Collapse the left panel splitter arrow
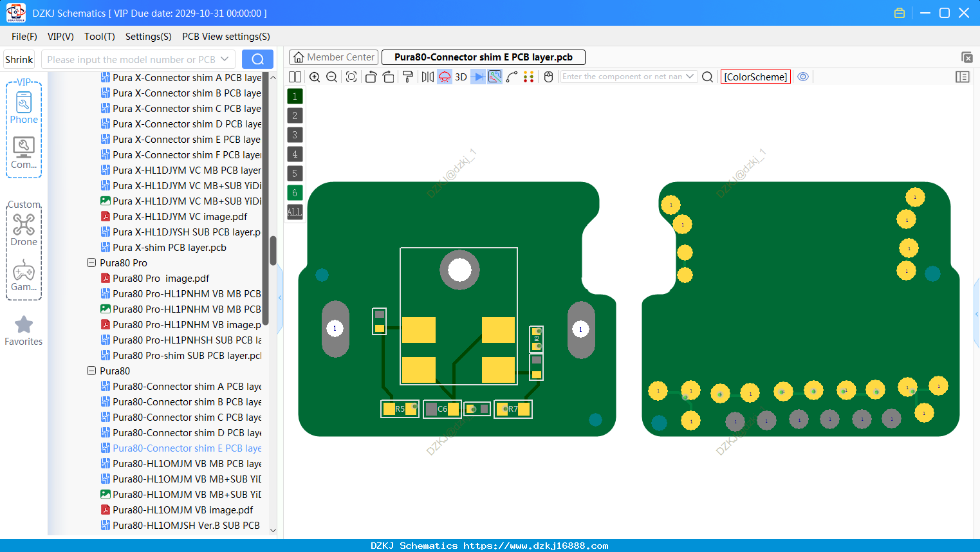Image resolution: width=980 pixels, height=552 pixels. point(280,298)
